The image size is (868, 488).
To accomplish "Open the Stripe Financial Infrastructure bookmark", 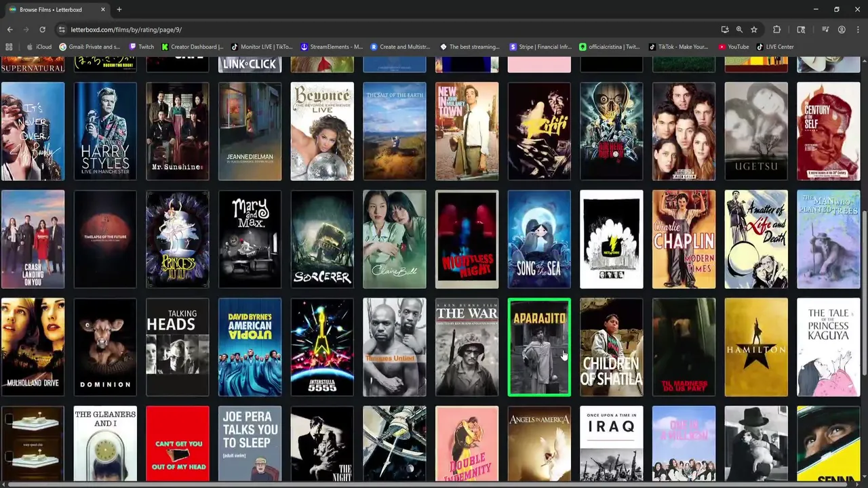I will [540, 47].
